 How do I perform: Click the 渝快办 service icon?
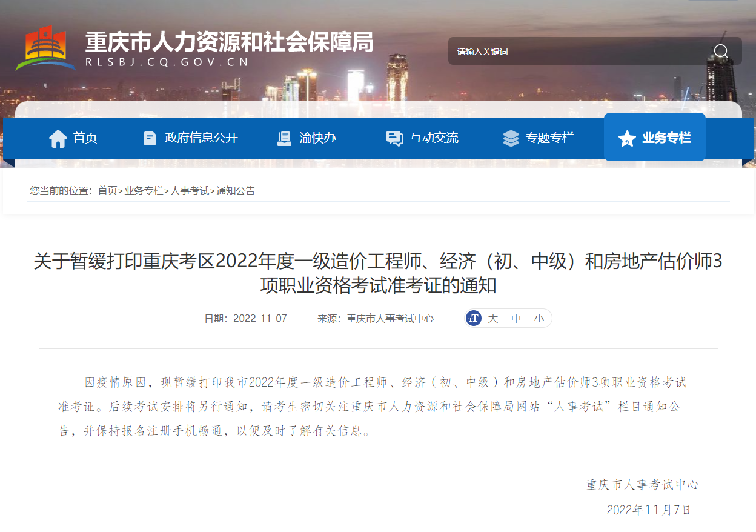click(x=284, y=138)
